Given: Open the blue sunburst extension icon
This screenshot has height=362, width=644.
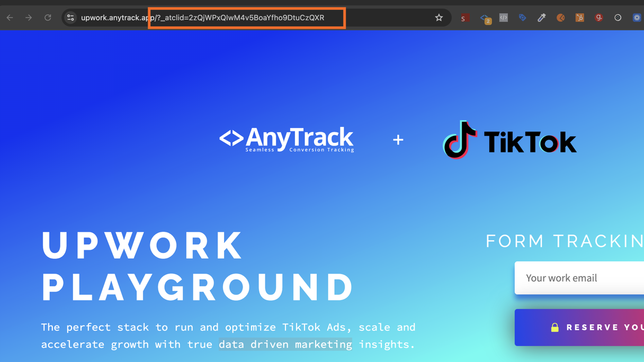Looking at the screenshot, I should tap(637, 17).
